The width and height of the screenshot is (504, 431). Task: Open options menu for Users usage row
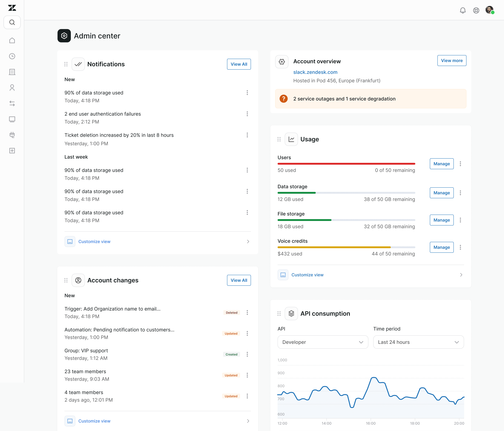[460, 164]
